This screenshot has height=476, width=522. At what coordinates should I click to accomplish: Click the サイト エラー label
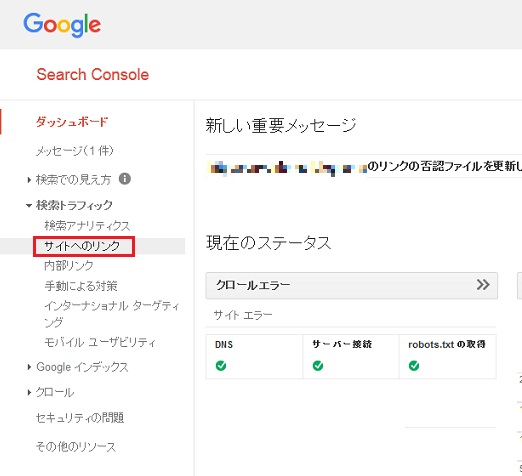243,315
